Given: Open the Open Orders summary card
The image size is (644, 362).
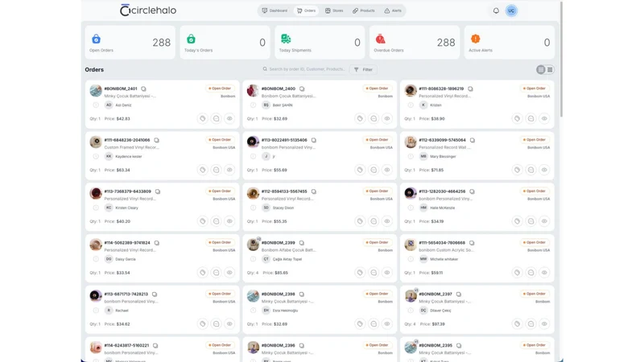Looking at the screenshot, I should (130, 43).
